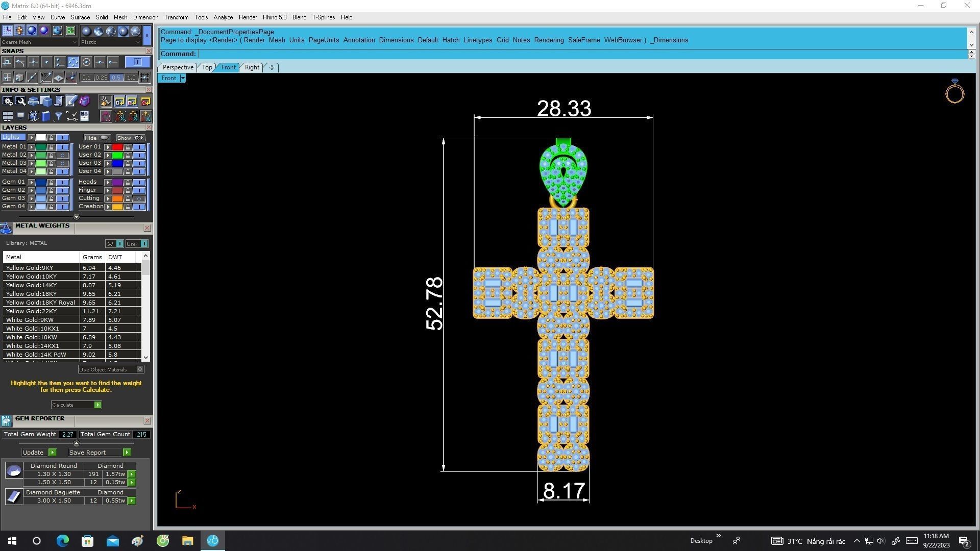Toggle visibility of Metal 03 layer
980x551 pixels.
tap(63, 163)
